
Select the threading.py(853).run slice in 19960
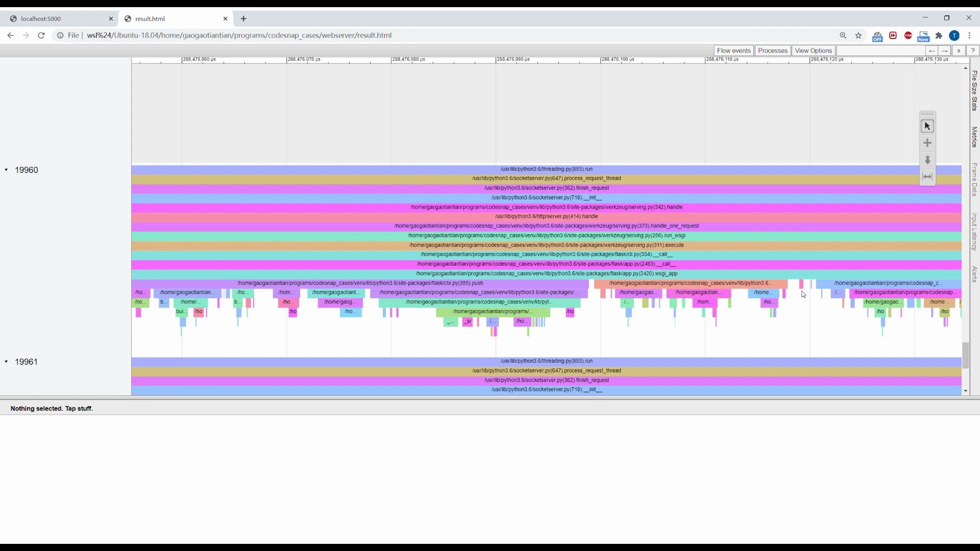[x=546, y=169]
